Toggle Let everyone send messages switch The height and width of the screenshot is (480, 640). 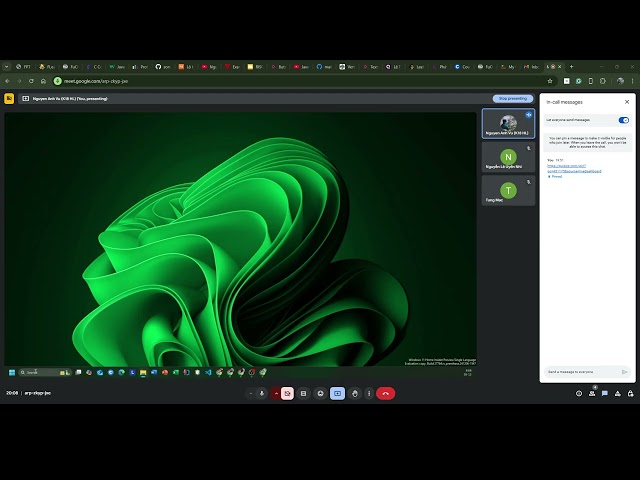pos(624,120)
